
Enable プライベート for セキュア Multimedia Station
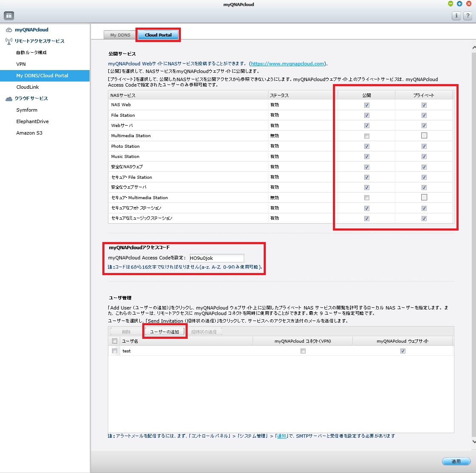pos(424,197)
